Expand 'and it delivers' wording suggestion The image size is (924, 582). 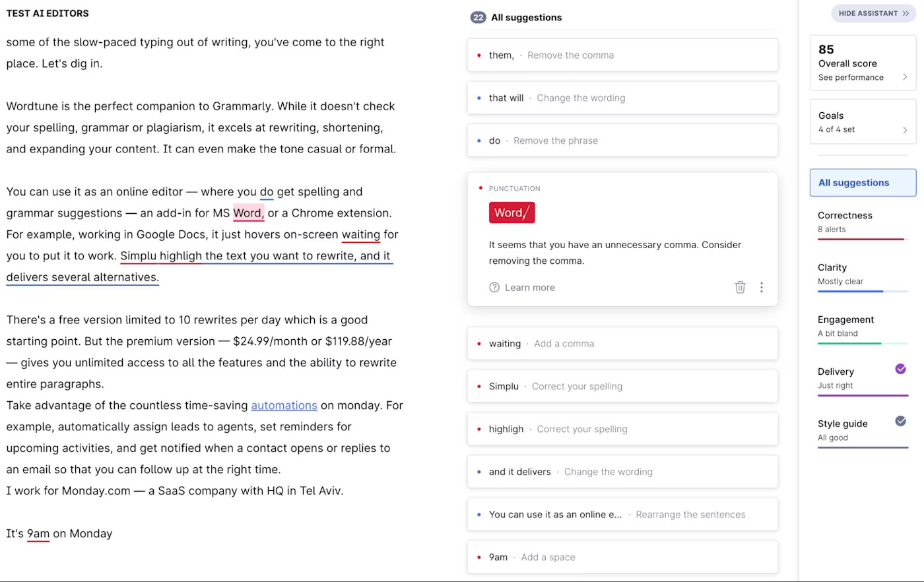pyautogui.click(x=622, y=472)
